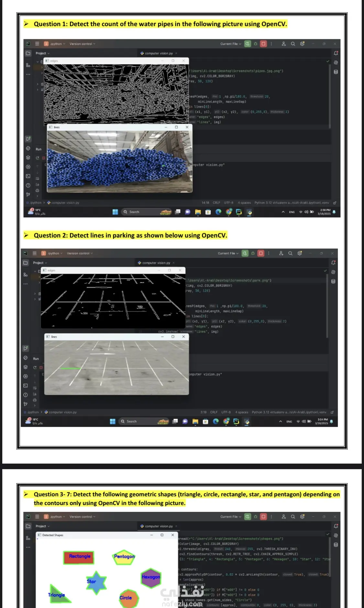364x608 pixels.
Task: Open Search Everywhere magnifier in the pipes screenshot
Action: coord(293,44)
